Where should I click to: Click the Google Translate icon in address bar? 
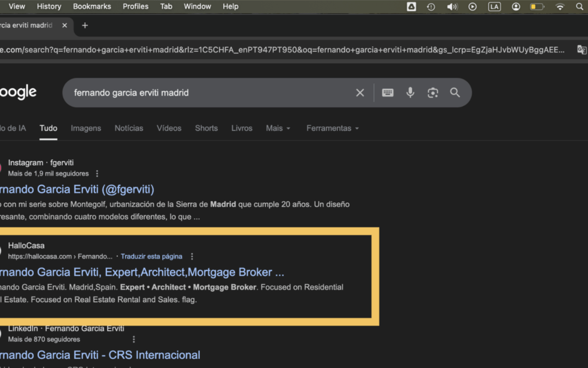581,50
